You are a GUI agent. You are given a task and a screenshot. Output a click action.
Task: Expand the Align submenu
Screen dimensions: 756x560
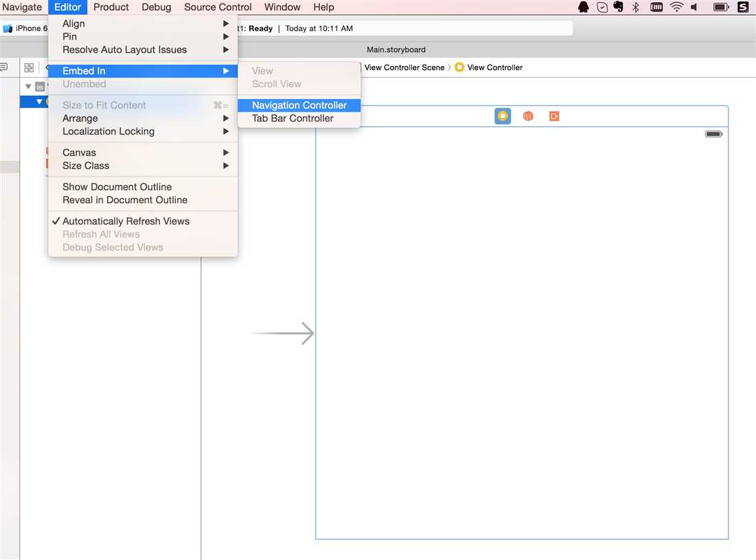pyautogui.click(x=143, y=23)
